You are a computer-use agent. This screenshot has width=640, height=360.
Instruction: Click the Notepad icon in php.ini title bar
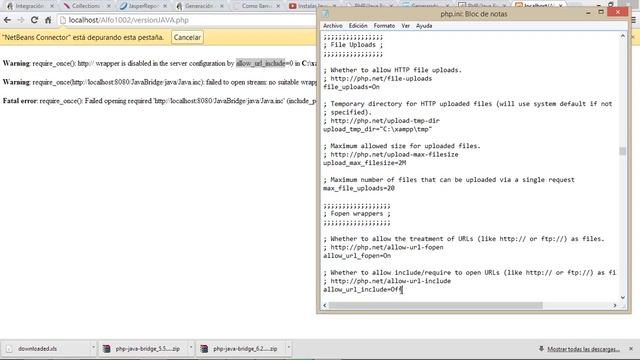tap(325, 13)
